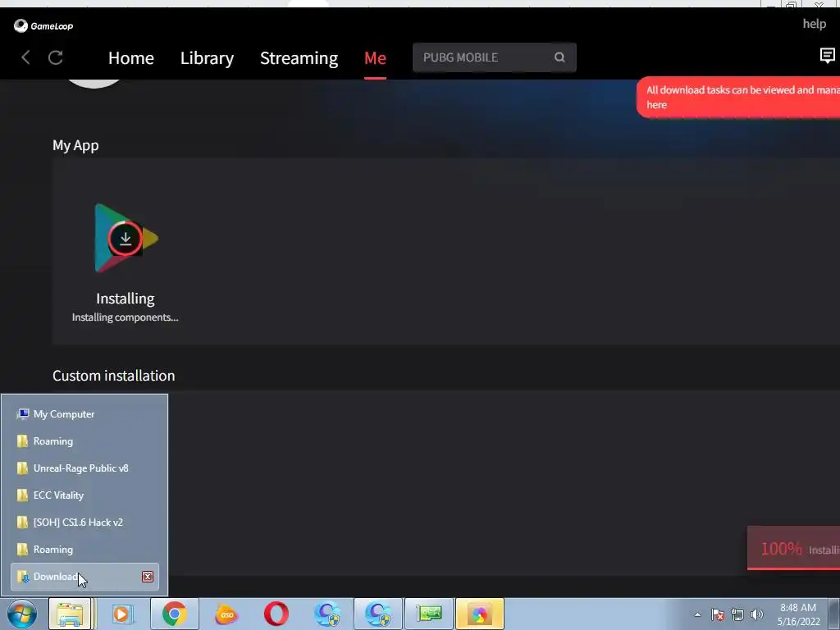The height and width of the screenshot is (630, 840).
Task: Click the File Explorer taskbar icon
Action: point(71,614)
